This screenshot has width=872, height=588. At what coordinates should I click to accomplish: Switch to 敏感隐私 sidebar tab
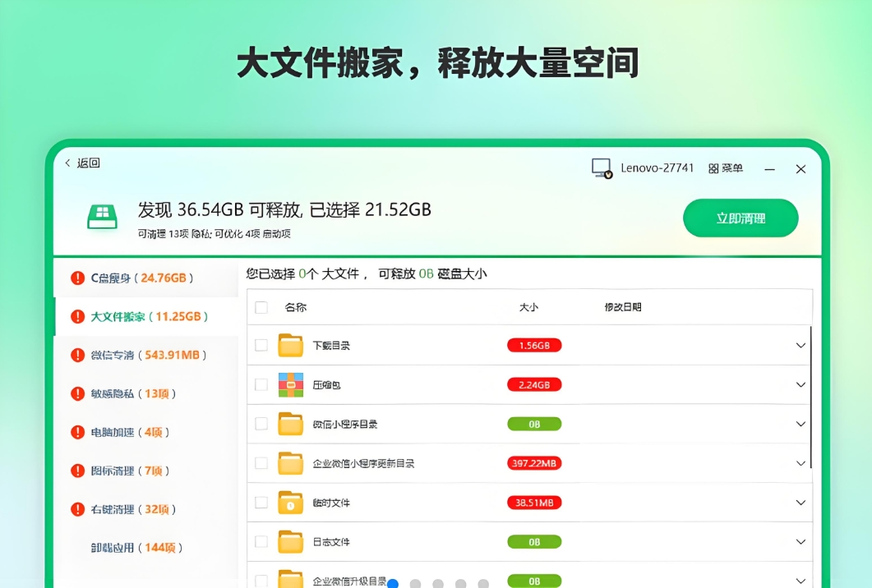[x=133, y=393]
